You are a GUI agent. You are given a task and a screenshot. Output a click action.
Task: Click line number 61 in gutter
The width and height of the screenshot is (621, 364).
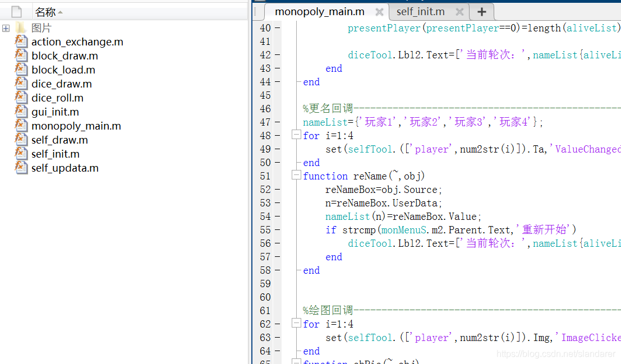(265, 311)
